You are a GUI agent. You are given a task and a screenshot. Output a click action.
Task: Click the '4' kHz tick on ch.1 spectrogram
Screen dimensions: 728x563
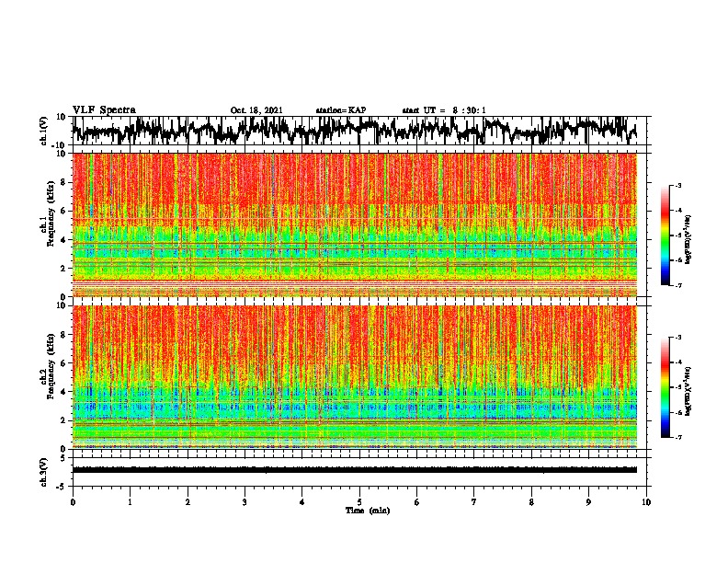click(x=63, y=240)
